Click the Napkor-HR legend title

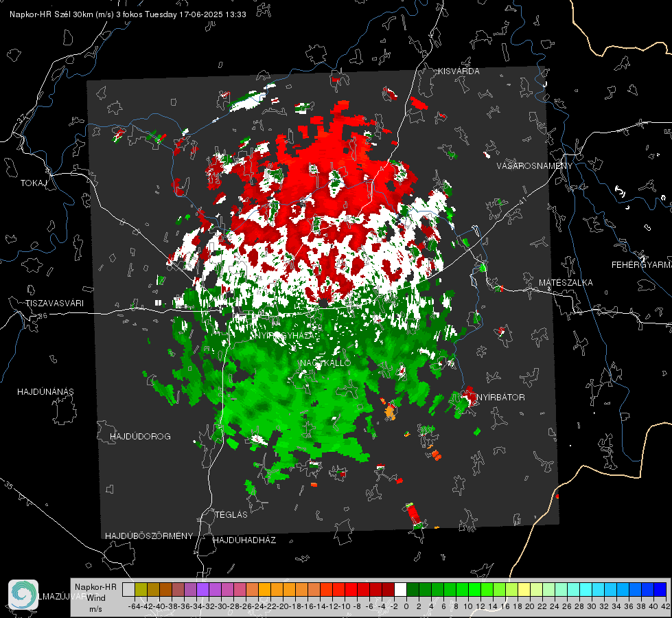95,587
